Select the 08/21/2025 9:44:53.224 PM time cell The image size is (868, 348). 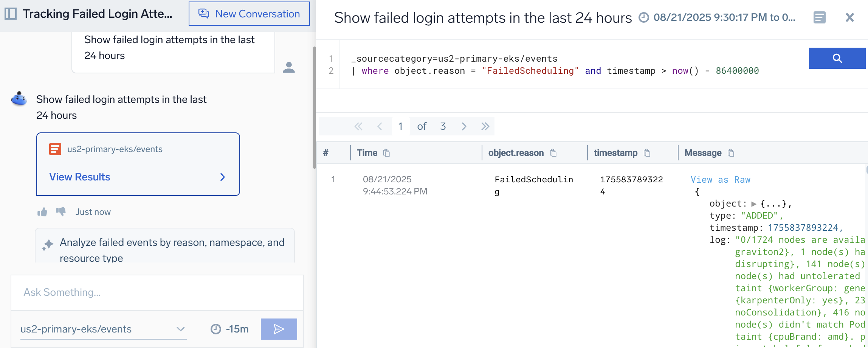pos(395,185)
